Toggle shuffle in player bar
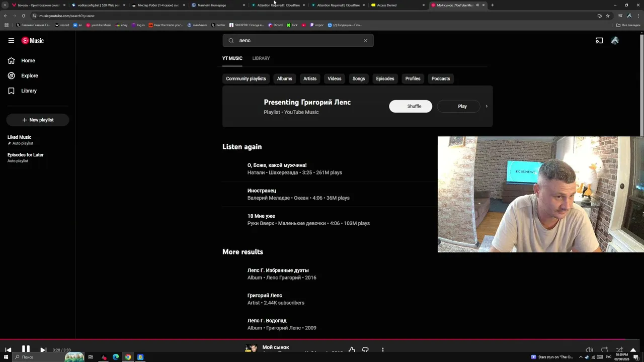The image size is (644, 362). [x=619, y=350]
